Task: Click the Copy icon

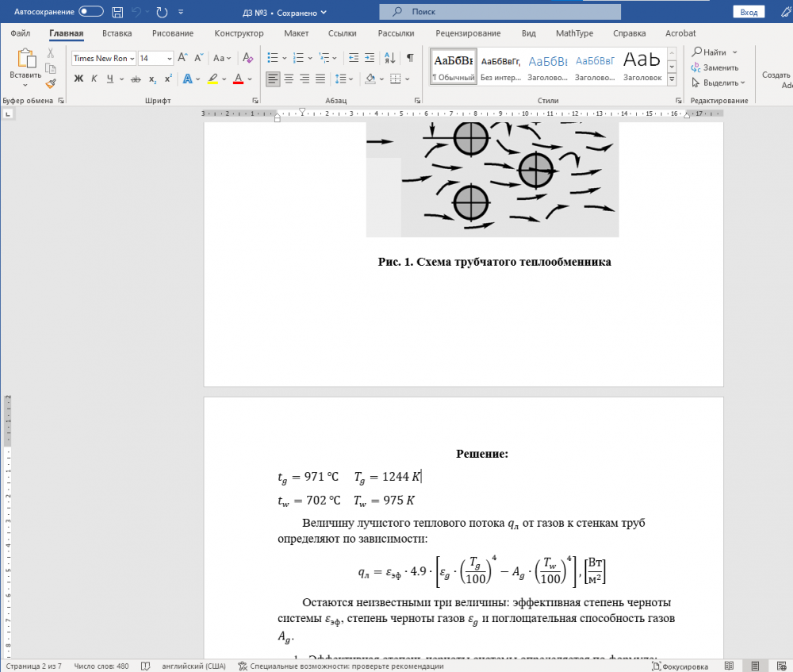Action: 51,68
